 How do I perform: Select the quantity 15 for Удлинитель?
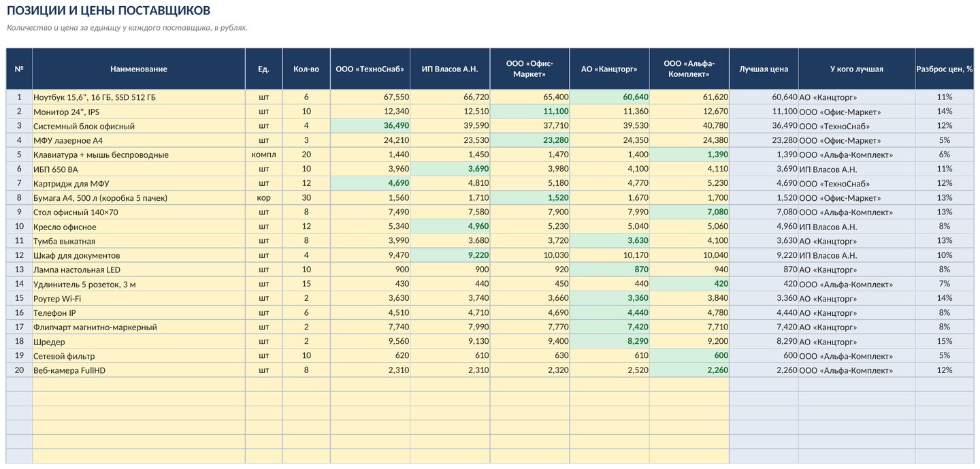point(306,284)
